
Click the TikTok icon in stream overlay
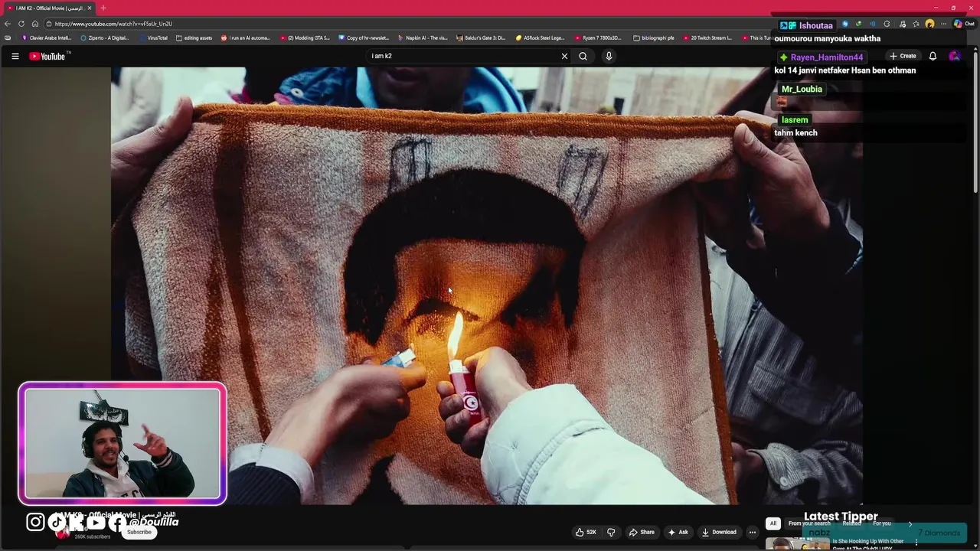click(58, 522)
